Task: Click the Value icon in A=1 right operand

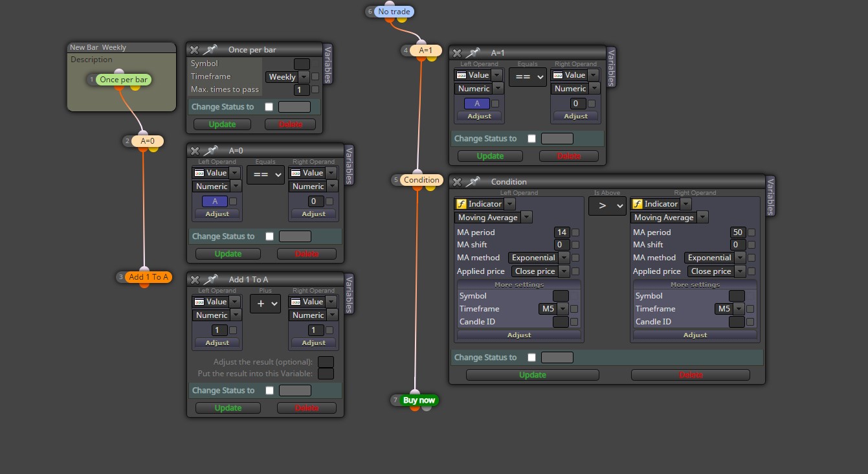Action: 557,75
